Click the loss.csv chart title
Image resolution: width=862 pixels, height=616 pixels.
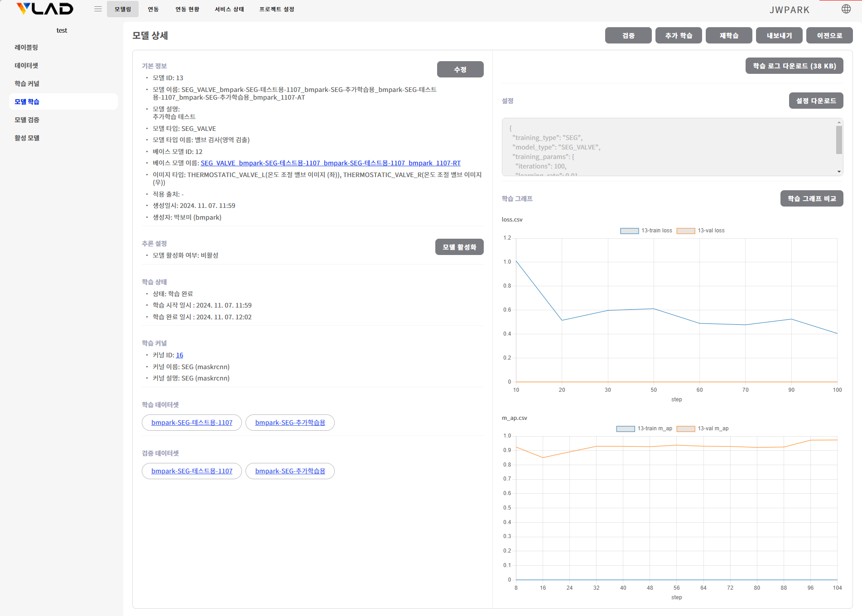coord(512,220)
